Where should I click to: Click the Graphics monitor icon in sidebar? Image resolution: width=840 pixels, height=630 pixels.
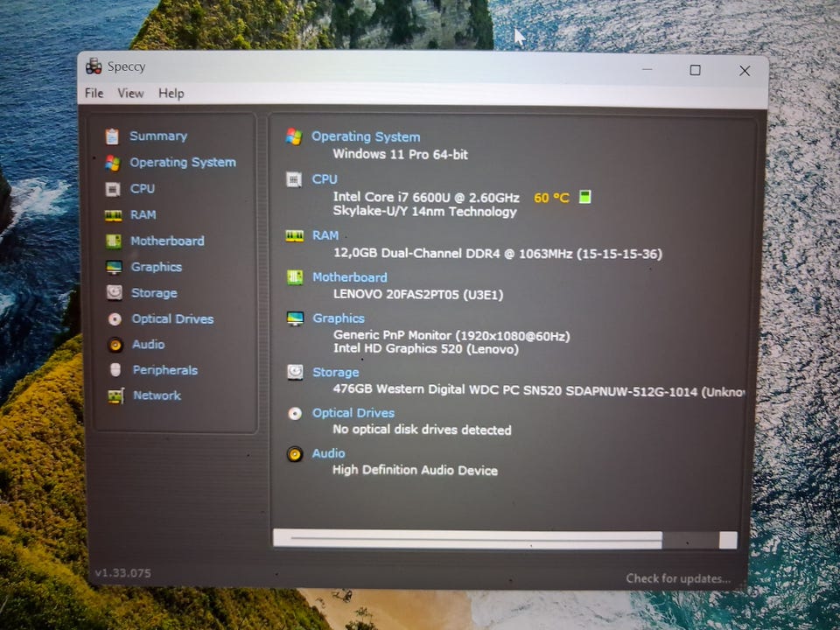click(114, 268)
